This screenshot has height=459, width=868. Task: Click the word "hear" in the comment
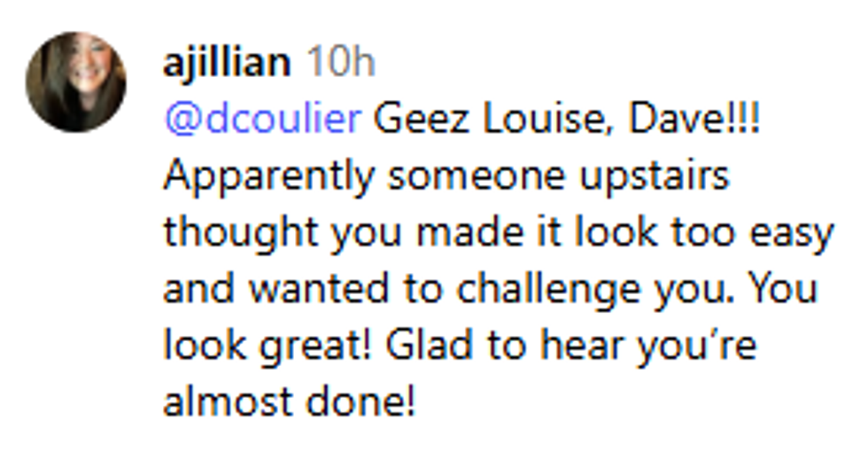pyautogui.click(x=578, y=346)
